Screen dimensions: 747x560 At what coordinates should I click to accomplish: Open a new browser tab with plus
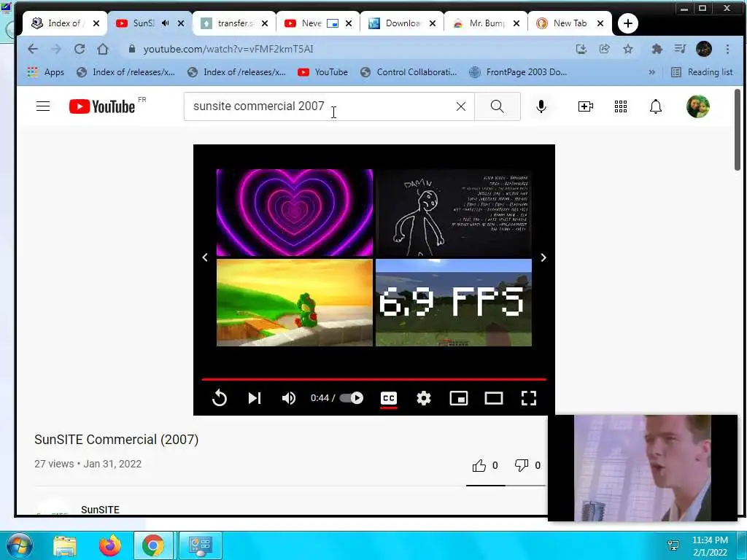point(628,23)
